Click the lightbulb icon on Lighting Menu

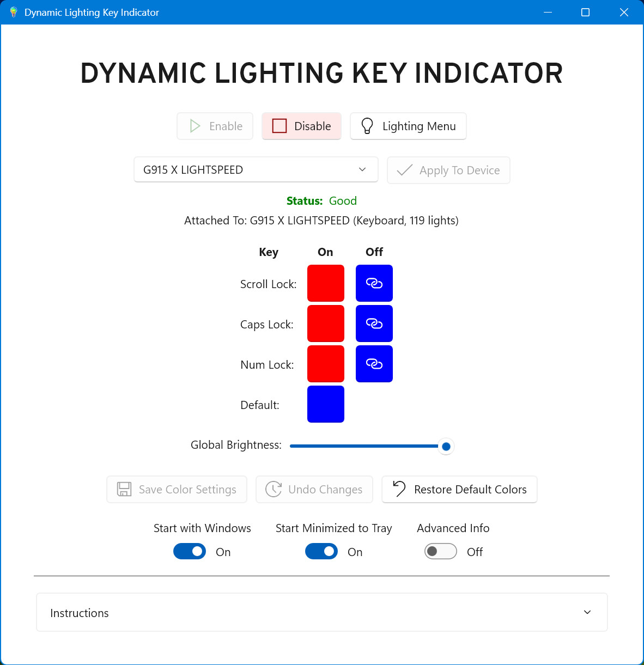[367, 126]
